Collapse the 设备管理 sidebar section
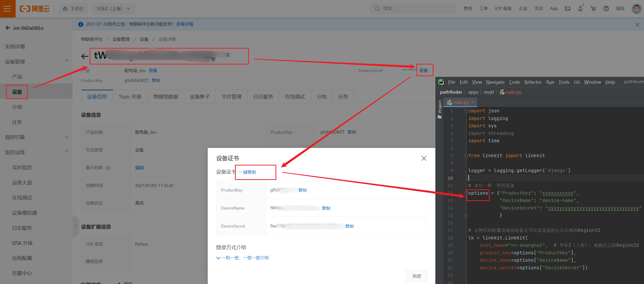 point(67,61)
